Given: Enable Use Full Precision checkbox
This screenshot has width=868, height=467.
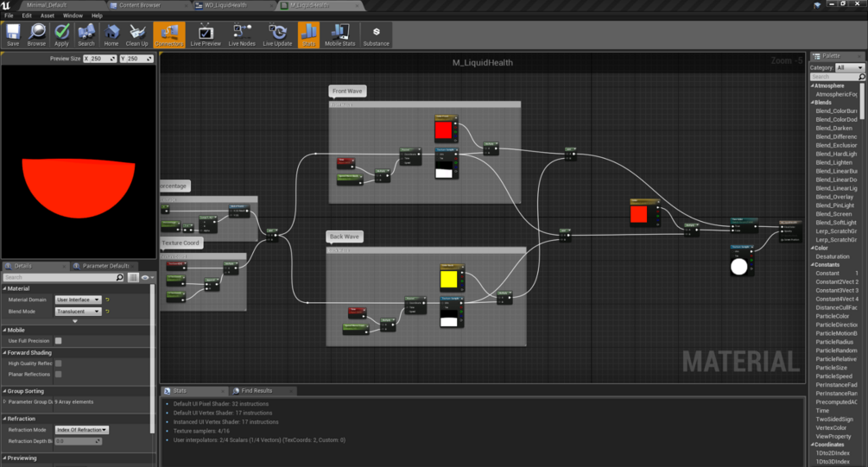Looking at the screenshot, I should point(58,341).
